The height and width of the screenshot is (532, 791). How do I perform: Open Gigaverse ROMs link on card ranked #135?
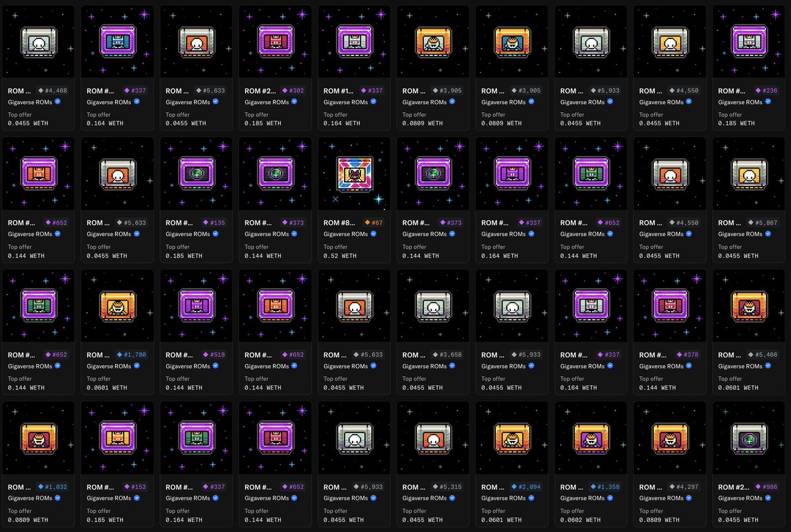click(188, 234)
